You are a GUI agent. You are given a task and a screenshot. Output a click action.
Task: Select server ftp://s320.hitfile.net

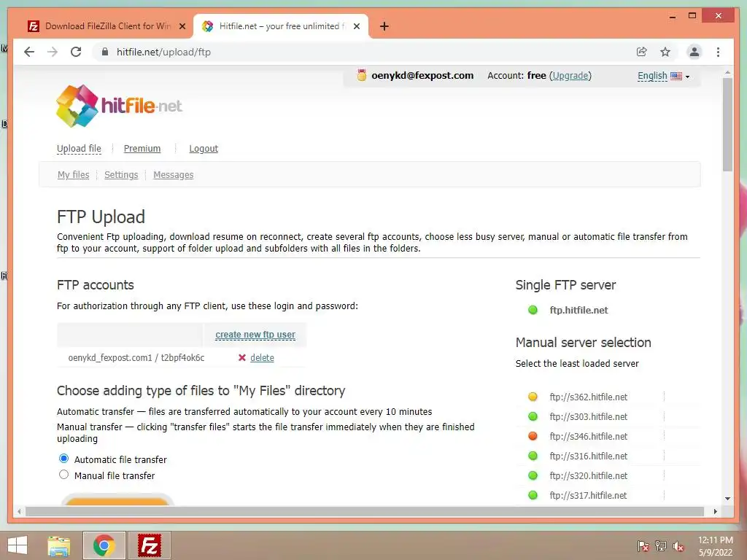click(x=589, y=475)
